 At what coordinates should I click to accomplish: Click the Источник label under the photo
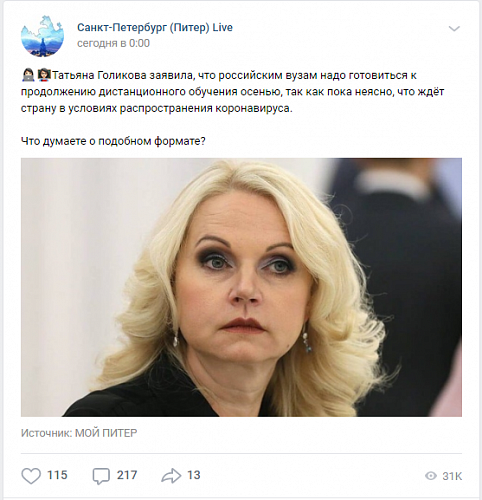46,433
